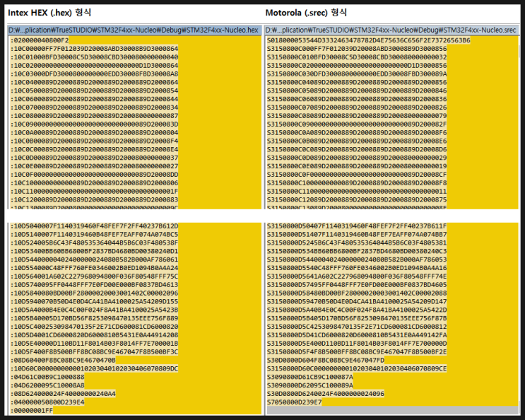
Task: Select hex line starting ':10C01000BFD3'
Action: tap(94, 57)
